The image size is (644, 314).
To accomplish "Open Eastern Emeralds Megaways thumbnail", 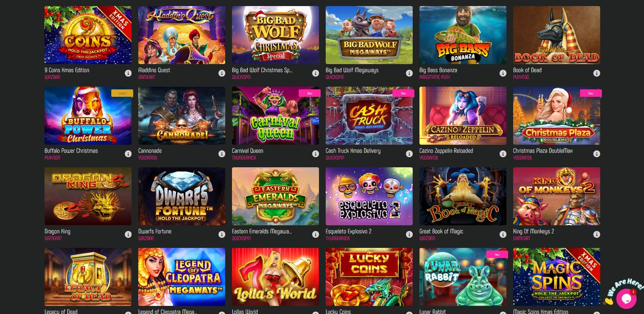I will point(275,196).
